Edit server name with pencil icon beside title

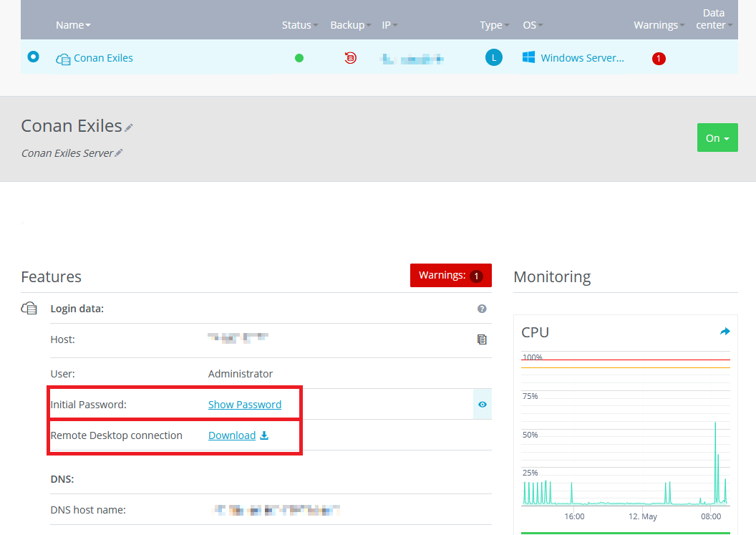[x=129, y=127]
